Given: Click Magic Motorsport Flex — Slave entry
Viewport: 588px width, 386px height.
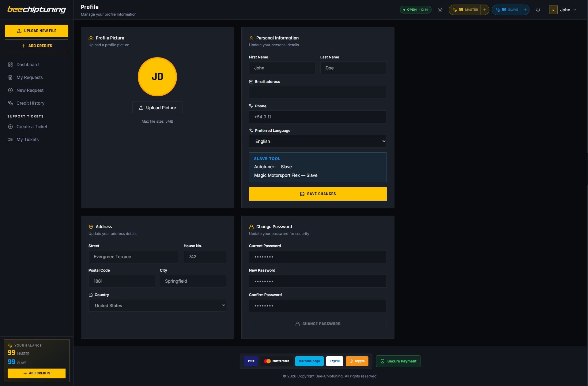Looking at the screenshot, I should coord(286,175).
